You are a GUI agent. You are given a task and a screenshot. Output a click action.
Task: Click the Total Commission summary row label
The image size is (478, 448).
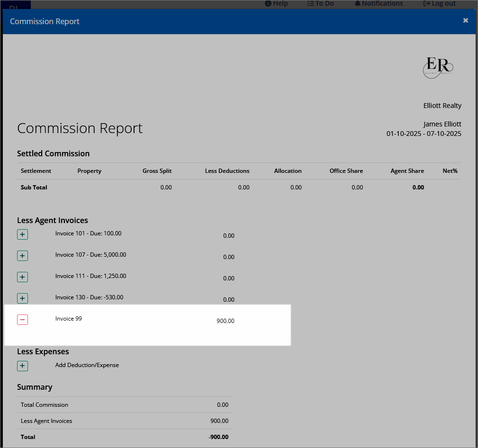click(45, 405)
